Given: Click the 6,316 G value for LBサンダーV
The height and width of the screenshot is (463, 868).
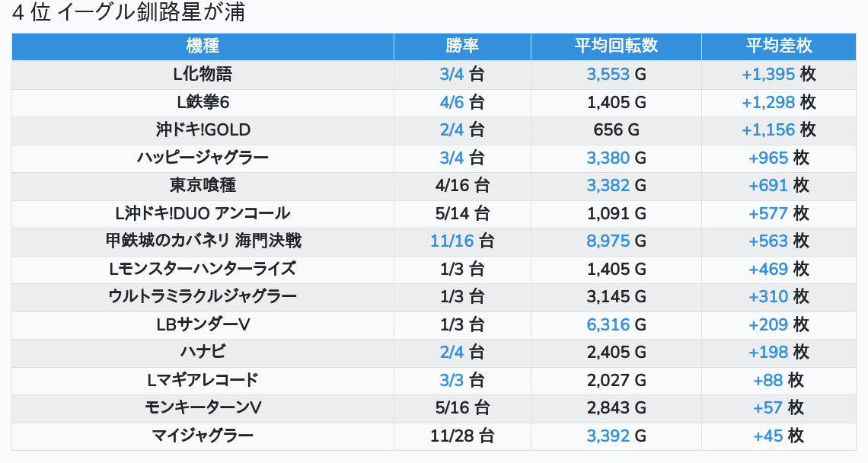Looking at the screenshot, I should [x=616, y=324].
